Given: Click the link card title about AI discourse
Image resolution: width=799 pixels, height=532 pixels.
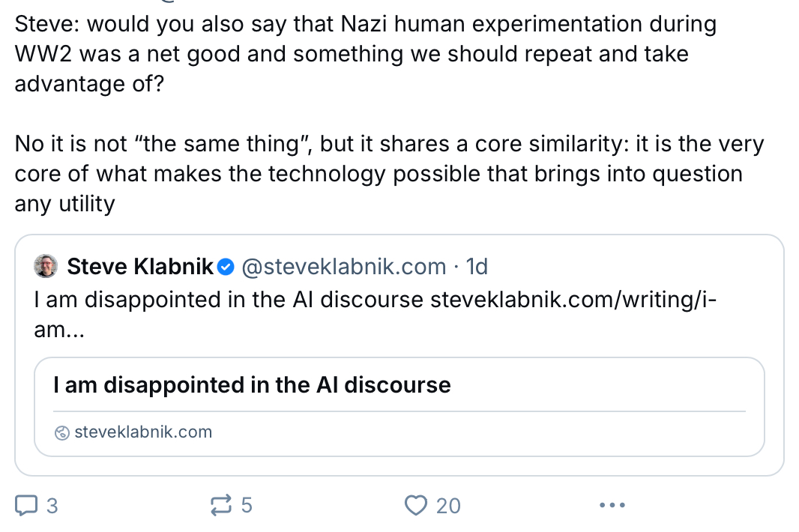Looking at the screenshot, I should 252,385.
